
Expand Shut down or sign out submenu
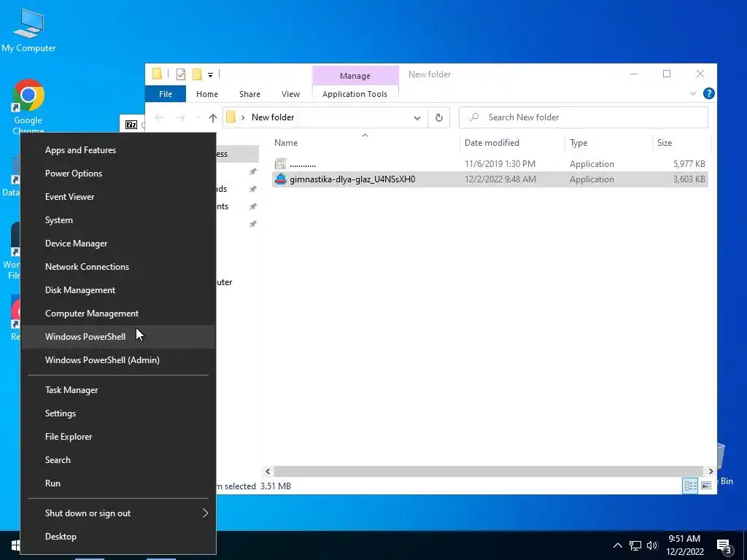[118, 513]
